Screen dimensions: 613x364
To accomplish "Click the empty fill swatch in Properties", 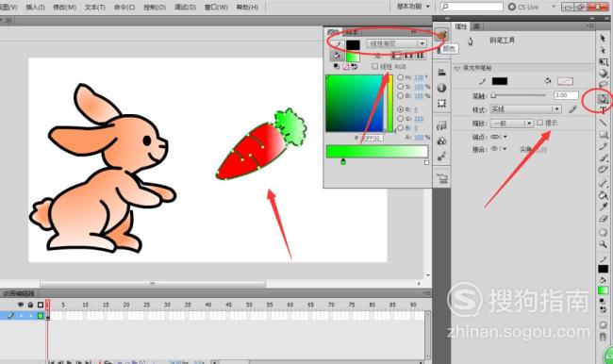I will click(x=565, y=81).
